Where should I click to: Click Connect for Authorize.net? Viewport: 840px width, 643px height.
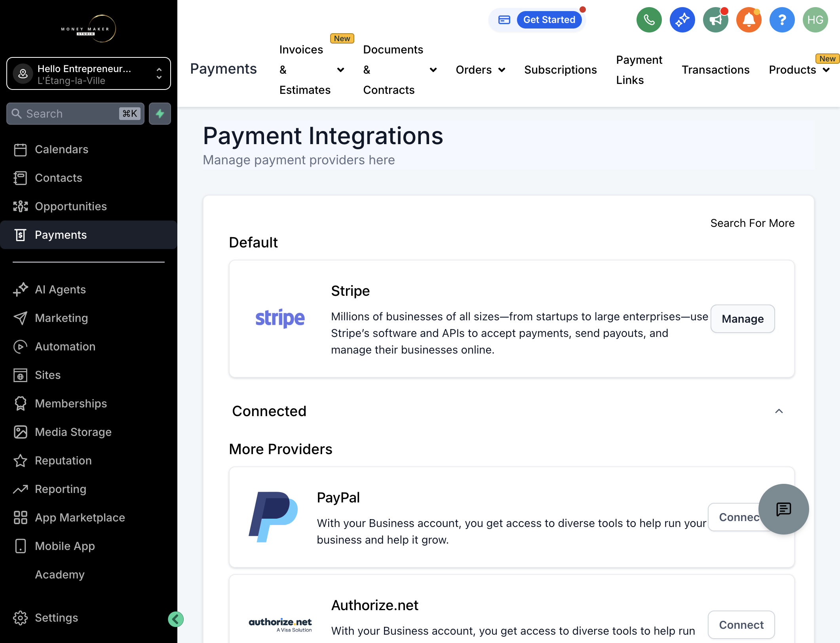[741, 625]
